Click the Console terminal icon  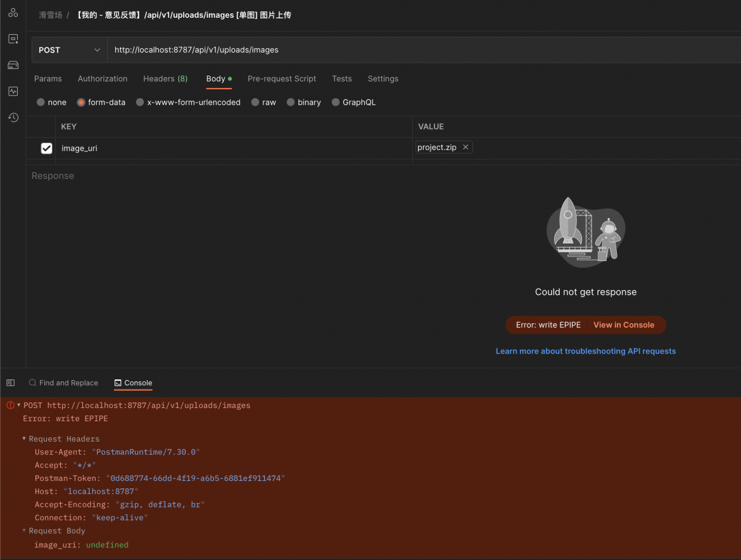click(x=118, y=383)
